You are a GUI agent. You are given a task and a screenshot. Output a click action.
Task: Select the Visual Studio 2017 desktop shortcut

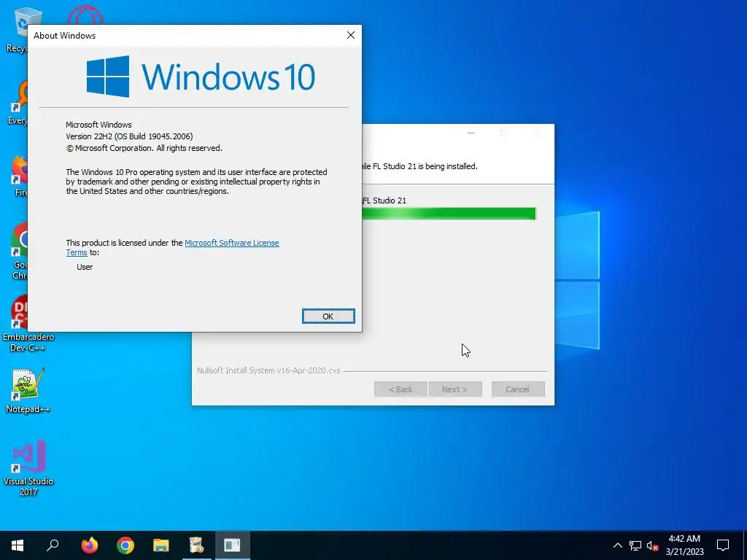pyautogui.click(x=28, y=468)
